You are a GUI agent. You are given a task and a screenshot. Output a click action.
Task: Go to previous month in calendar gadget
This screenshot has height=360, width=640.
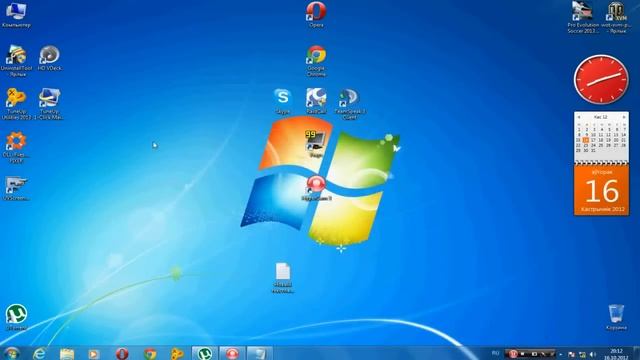point(579,117)
